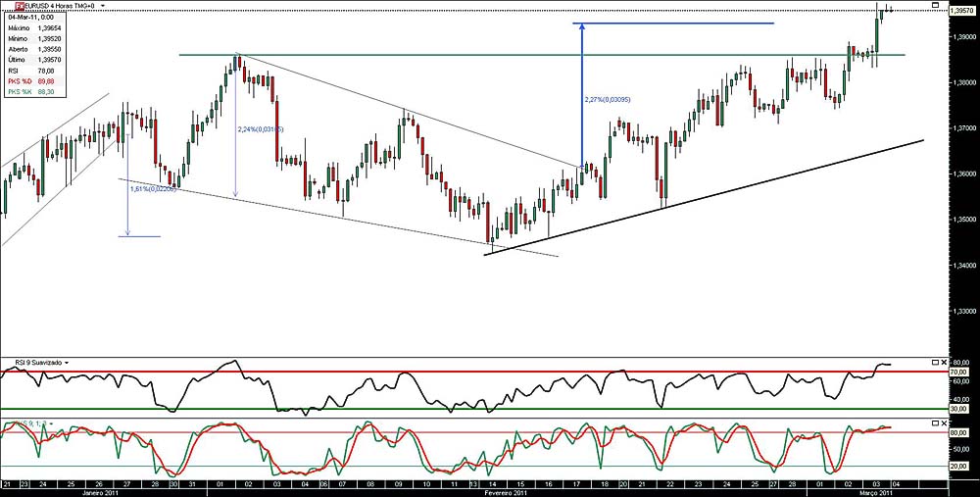Image resolution: width=980 pixels, height=497 pixels.
Task: Click the 1,38000 price axis label
Action: coord(963,82)
